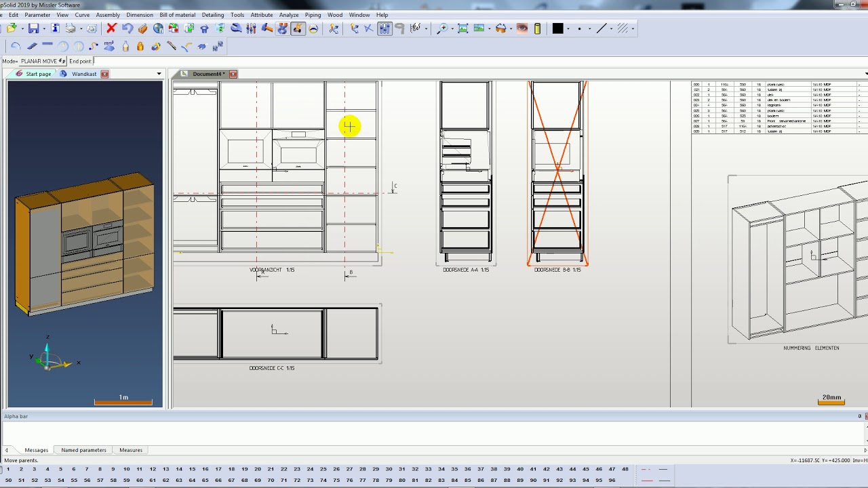Open the dropdown arrow beside Save icon
868x488 pixels.
click(44, 28)
